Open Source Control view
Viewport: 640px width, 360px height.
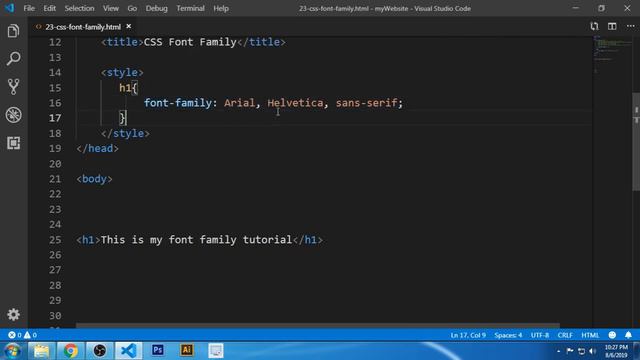tap(13, 87)
